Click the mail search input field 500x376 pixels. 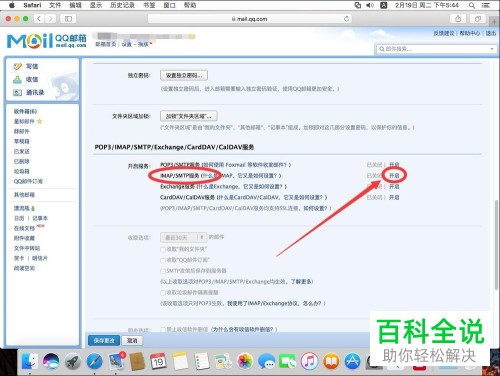(436, 49)
